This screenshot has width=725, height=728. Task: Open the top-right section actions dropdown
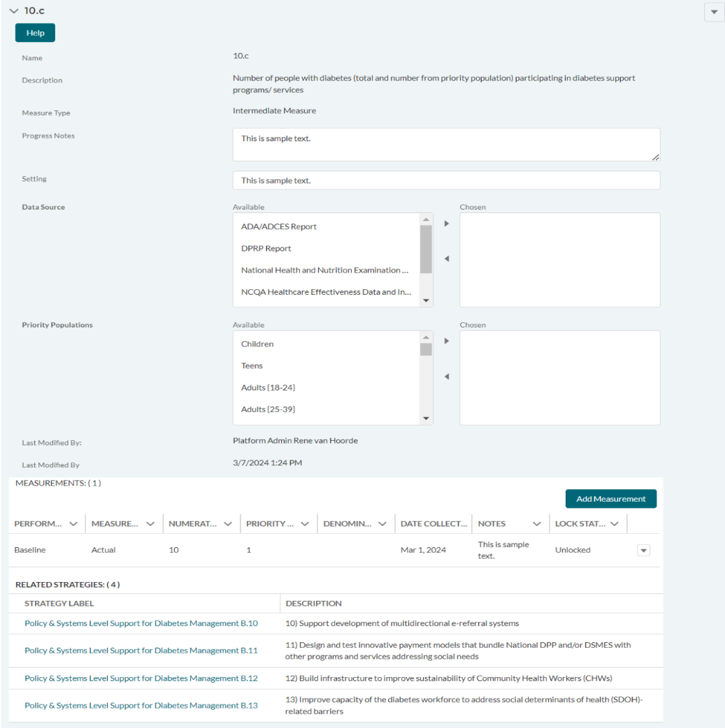coord(715,12)
